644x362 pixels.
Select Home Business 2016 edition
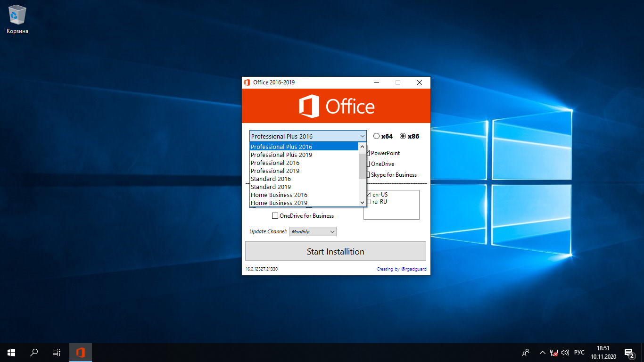[x=304, y=195]
